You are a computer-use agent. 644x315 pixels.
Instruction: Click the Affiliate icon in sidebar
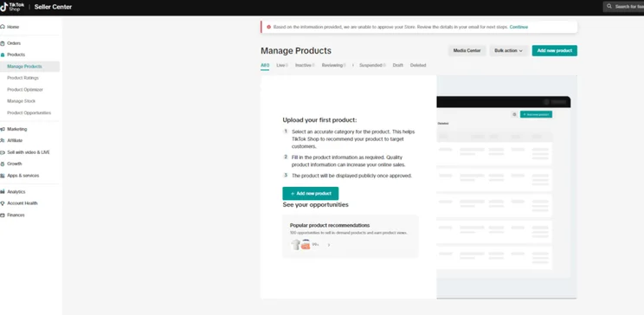3,140
